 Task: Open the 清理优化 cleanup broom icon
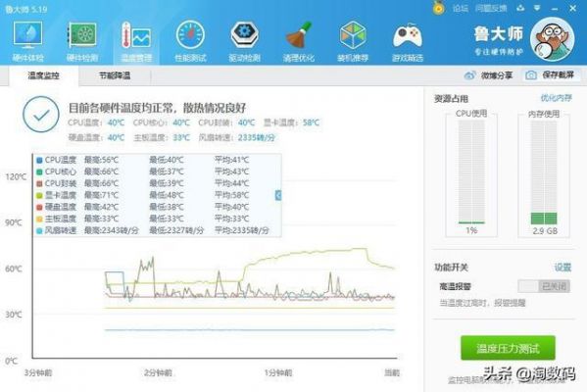(x=299, y=41)
